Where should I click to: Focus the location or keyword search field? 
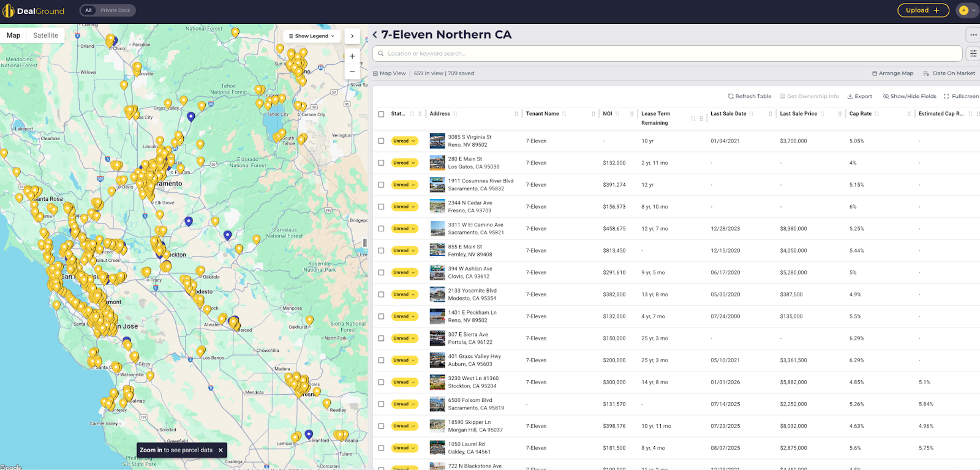[668, 54]
